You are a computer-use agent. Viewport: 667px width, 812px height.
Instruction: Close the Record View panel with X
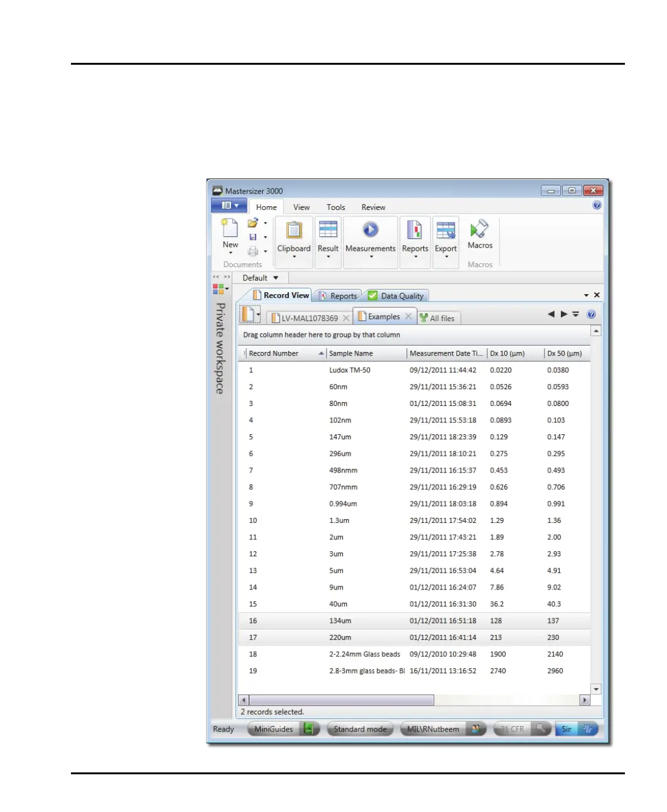[x=597, y=295]
